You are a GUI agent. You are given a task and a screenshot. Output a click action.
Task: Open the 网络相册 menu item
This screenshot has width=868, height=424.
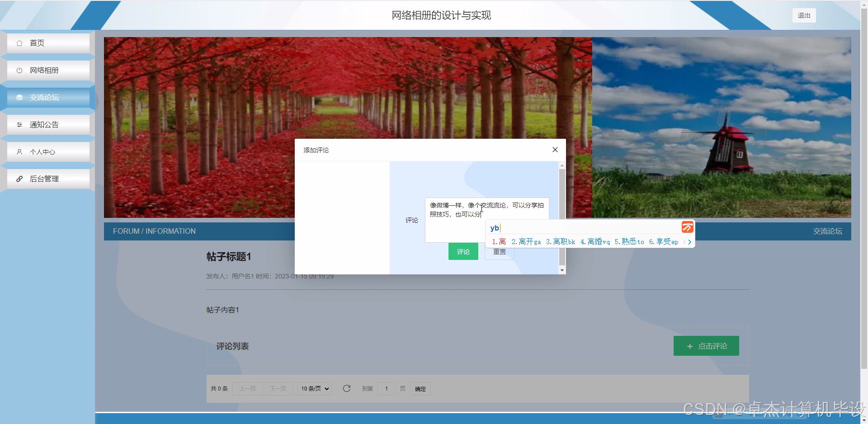pos(48,71)
